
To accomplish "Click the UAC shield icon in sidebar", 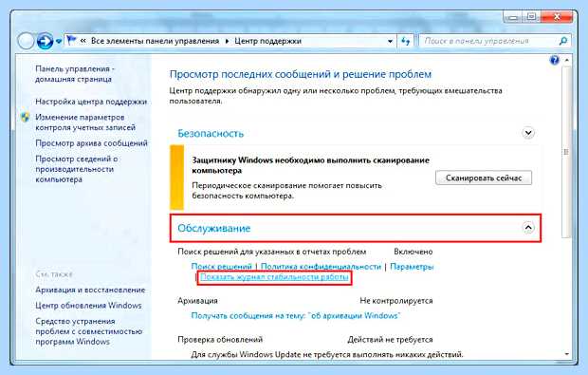I will tap(25, 118).
